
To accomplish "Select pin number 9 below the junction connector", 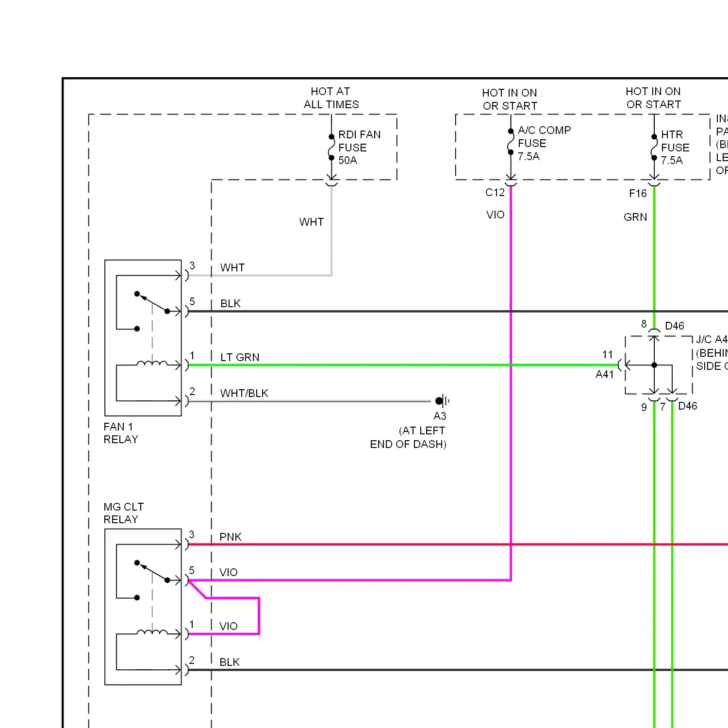I will (x=644, y=408).
